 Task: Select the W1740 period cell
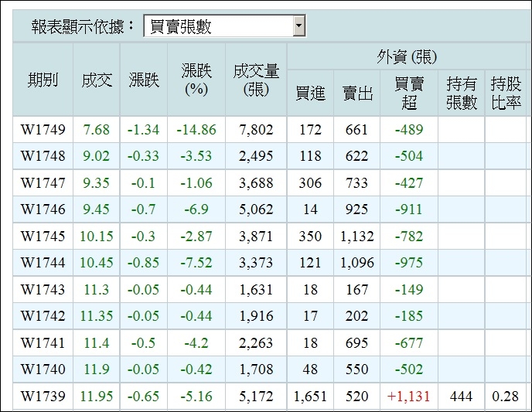tap(43, 369)
